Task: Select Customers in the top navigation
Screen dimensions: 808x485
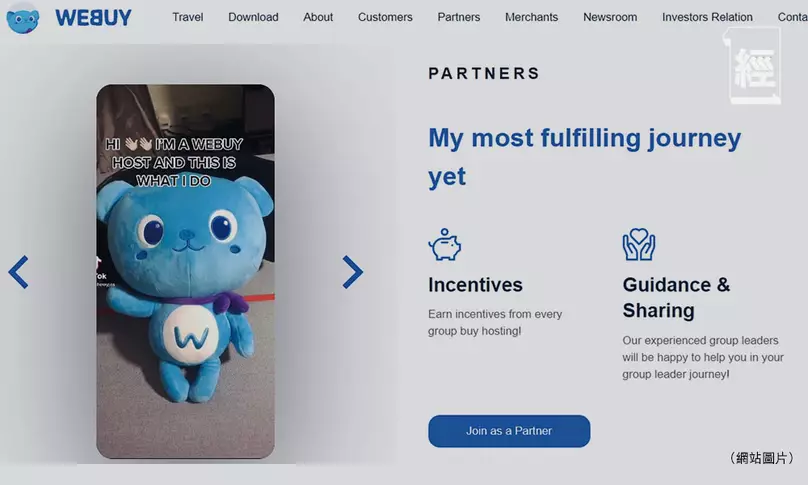Action: tap(385, 17)
